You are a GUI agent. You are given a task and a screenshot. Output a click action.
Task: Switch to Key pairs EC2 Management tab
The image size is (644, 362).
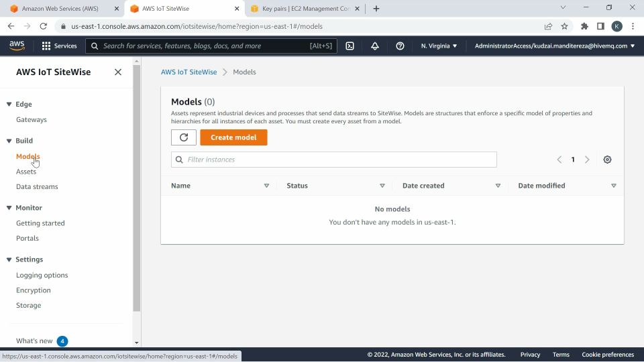click(305, 9)
